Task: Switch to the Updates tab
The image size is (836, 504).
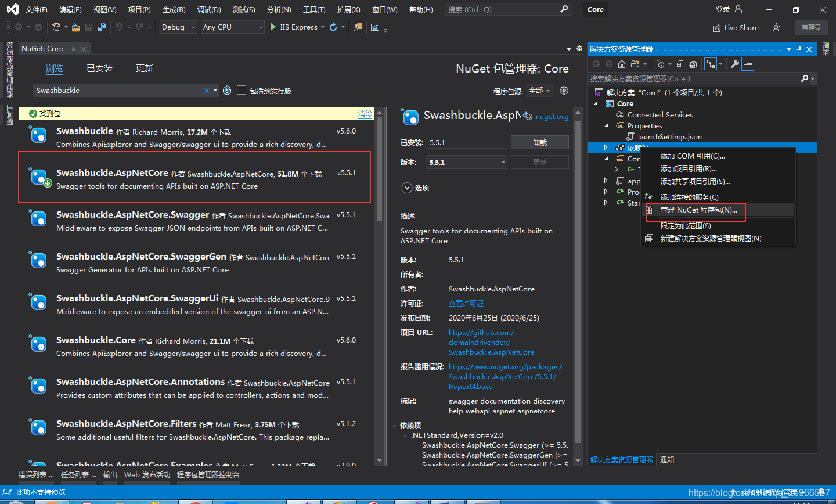Action: click(x=145, y=69)
